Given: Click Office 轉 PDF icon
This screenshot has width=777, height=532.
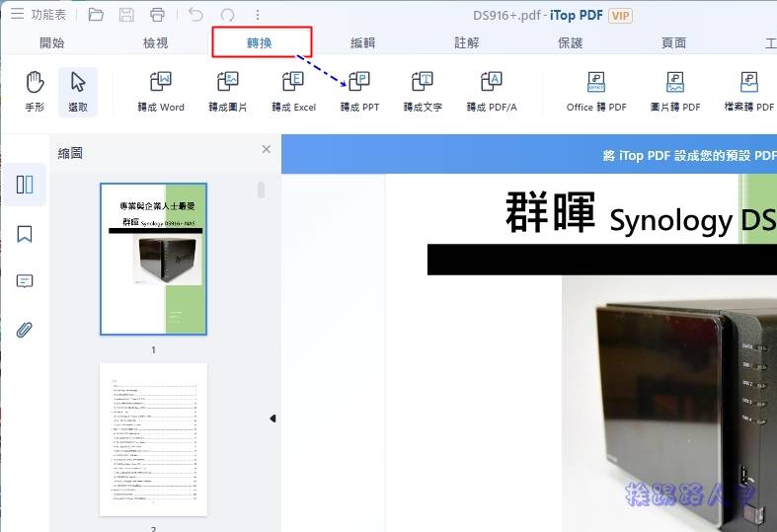Looking at the screenshot, I should point(596,92).
